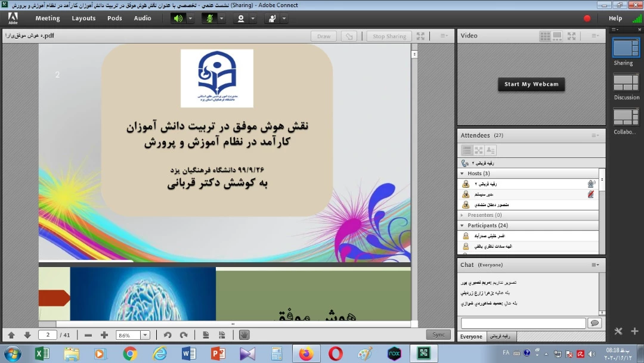Click the raise hand status icon

[x=272, y=18]
